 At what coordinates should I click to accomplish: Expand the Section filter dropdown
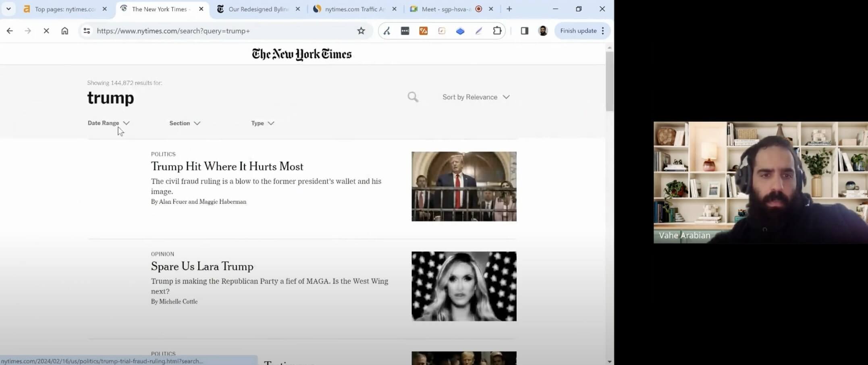tap(185, 123)
